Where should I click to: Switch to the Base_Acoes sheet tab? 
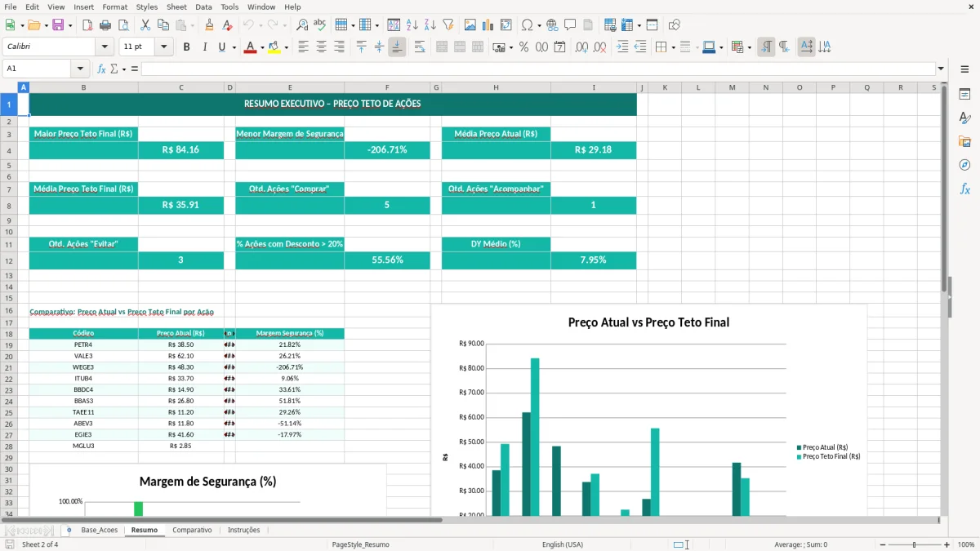100,530
